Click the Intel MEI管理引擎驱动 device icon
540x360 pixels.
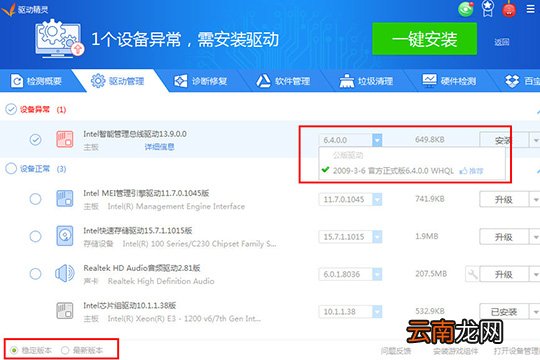[x=65, y=199]
